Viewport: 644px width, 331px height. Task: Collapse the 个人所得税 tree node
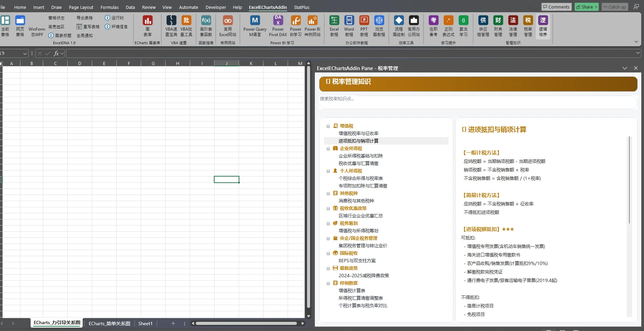[x=328, y=171]
